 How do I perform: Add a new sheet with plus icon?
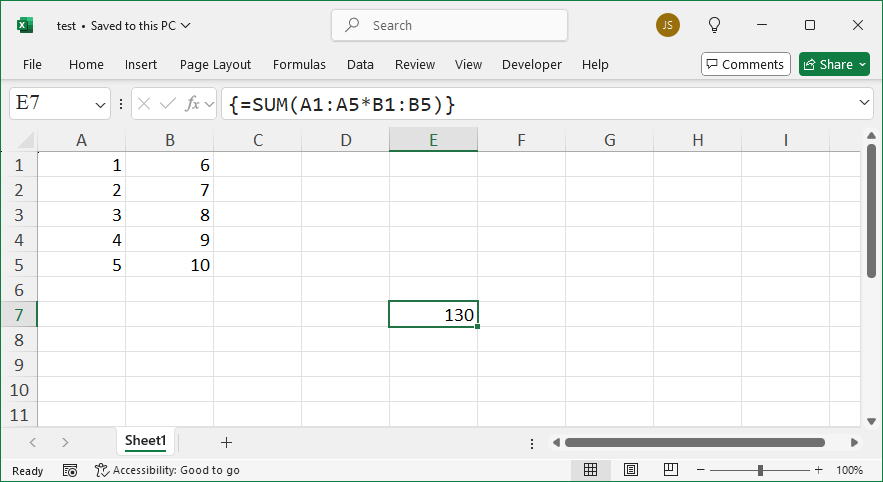(x=226, y=443)
